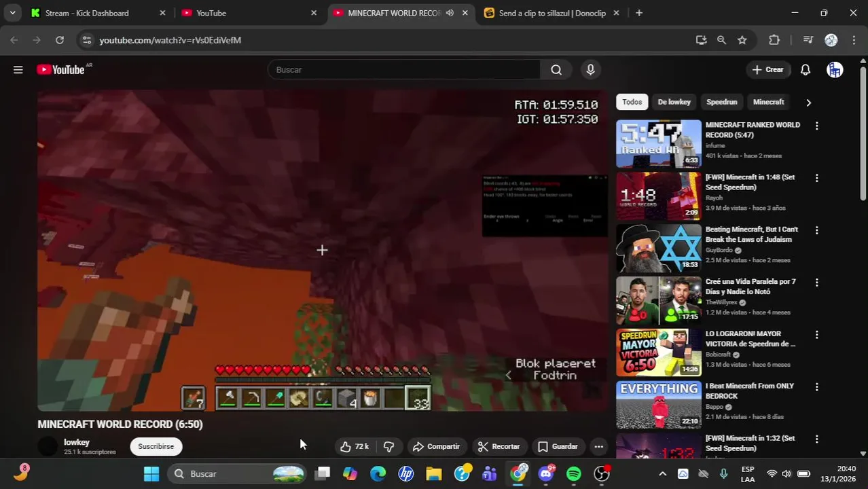This screenshot has height=489, width=868.
Task: Open the YouTube hamburger guide menu
Action: 18,69
